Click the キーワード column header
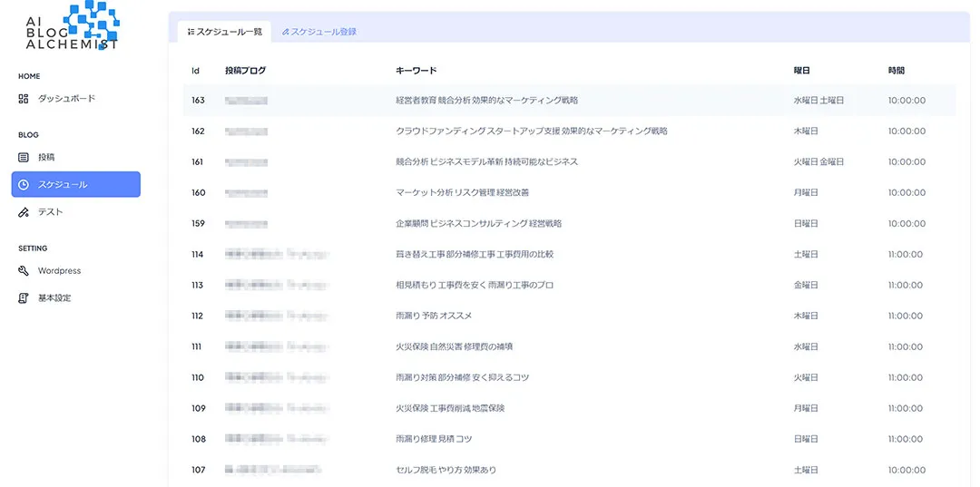The width and height of the screenshot is (980, 487). pos(416,71)
